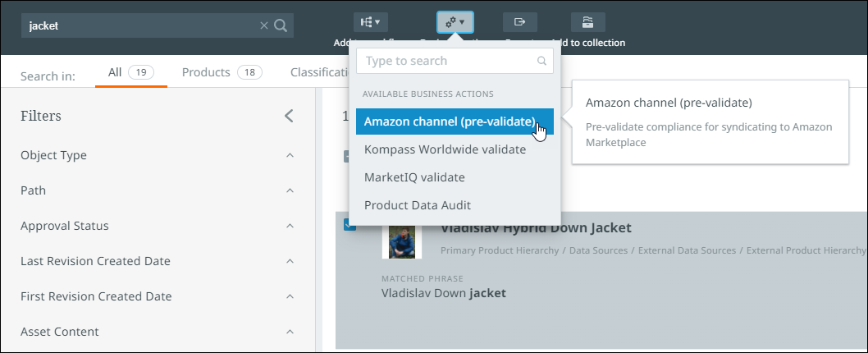This screenshot has width=868, height=353.
Task: Click the magnifier icon in the jacket search box
Action: click(281, 25)
